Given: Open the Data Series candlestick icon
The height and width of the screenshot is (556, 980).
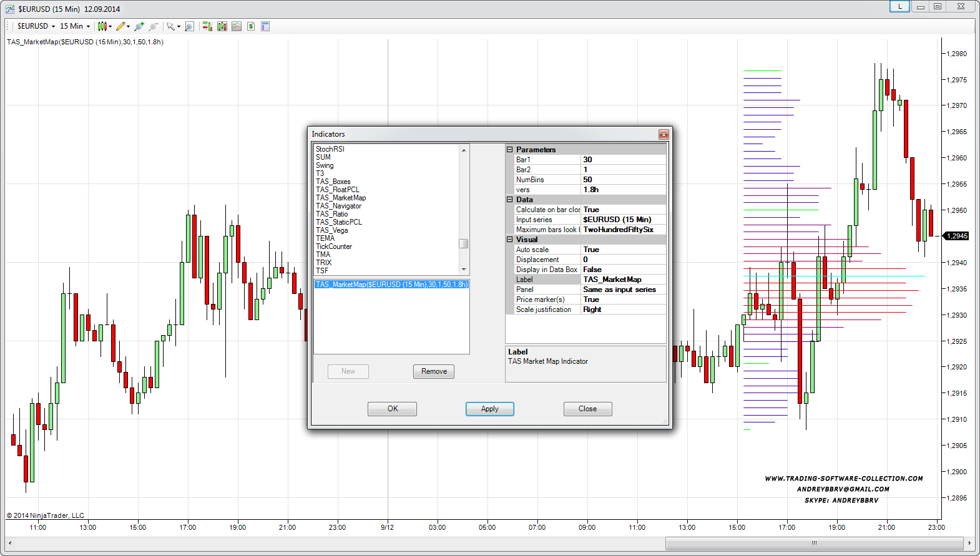Looking at the screenshot, I should pyautogui.click(x=222, y=26).
